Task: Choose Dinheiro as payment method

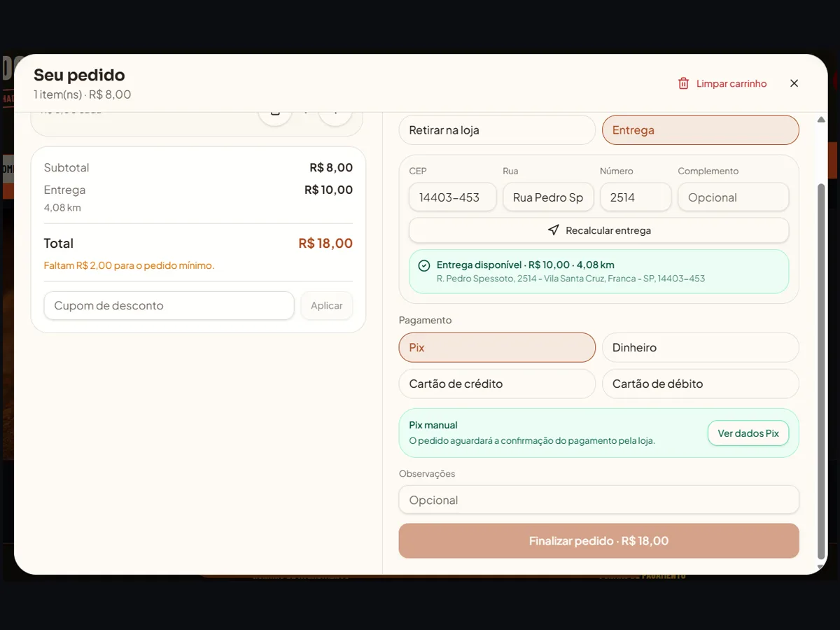Action: click(700, 347)
